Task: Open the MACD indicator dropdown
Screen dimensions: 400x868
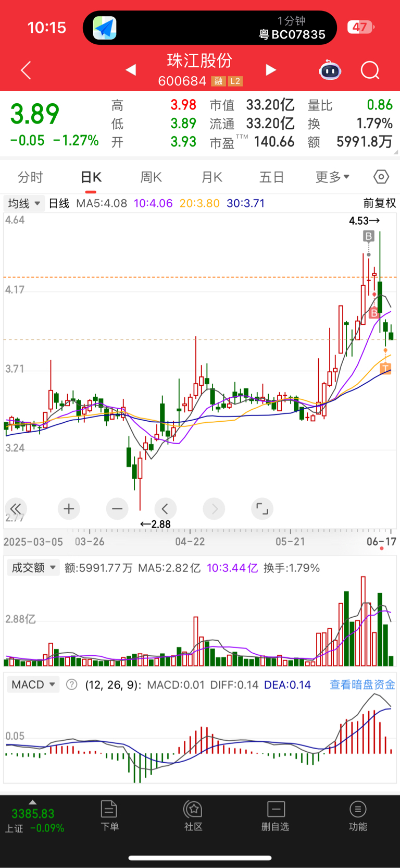Action: point(33,684)
